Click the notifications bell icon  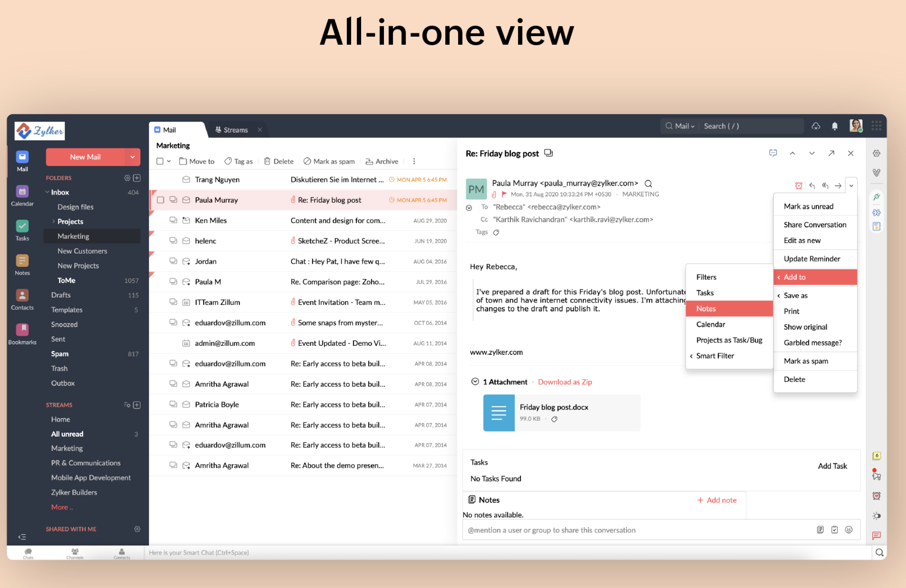[834, 126]
